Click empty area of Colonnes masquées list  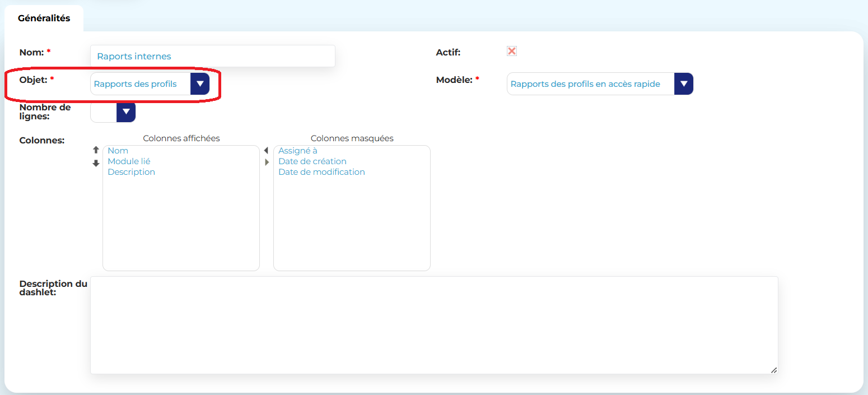pos(352,224)
